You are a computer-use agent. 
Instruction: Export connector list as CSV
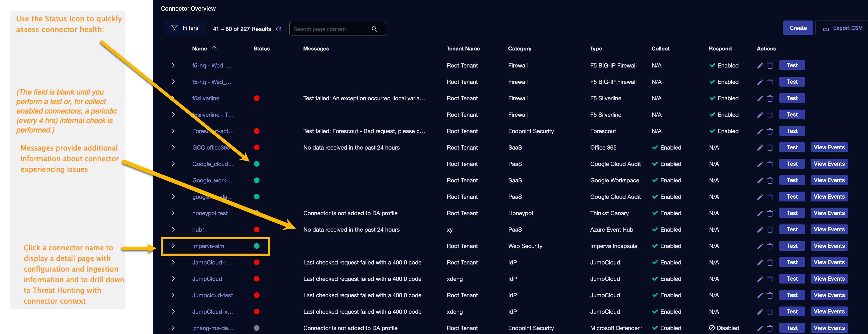[842, 28]
